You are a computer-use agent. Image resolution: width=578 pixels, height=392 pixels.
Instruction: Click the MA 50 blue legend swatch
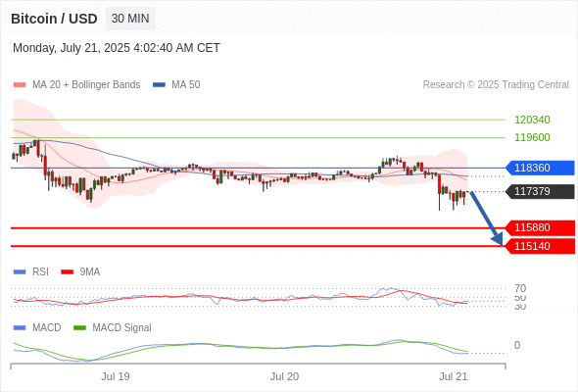point(159,85)
